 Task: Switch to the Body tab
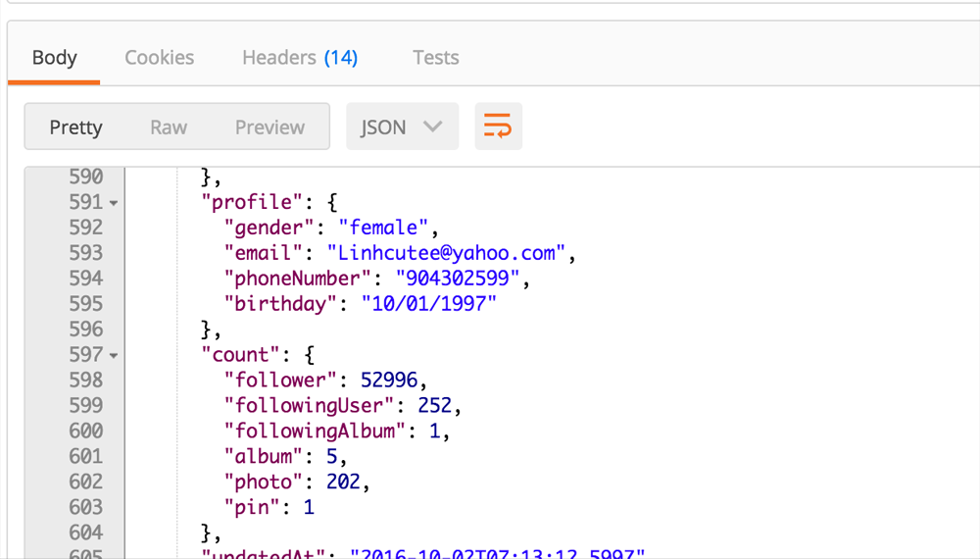pyautogui.click(x=54, y=58)
